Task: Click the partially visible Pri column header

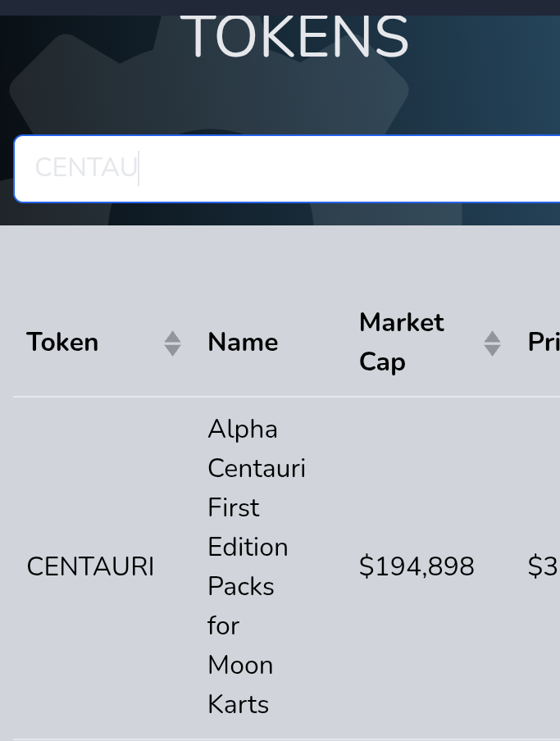Action: (544, 342)
